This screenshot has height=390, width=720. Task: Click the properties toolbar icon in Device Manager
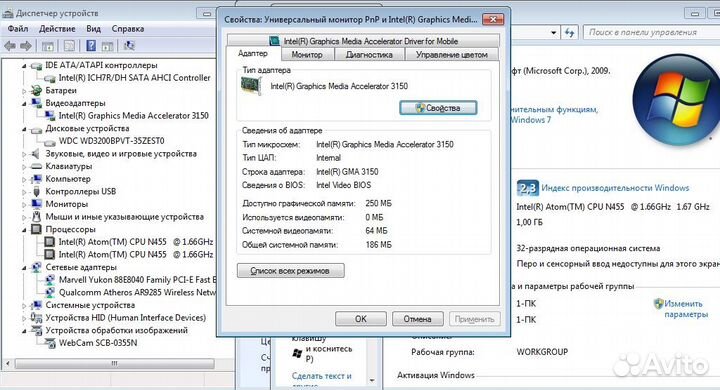[x=69, y=45]
